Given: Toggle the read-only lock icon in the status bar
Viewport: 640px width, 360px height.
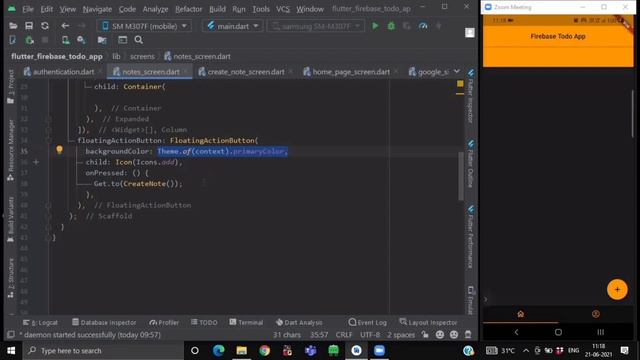Looking at the screenshot, I should 425,335.
